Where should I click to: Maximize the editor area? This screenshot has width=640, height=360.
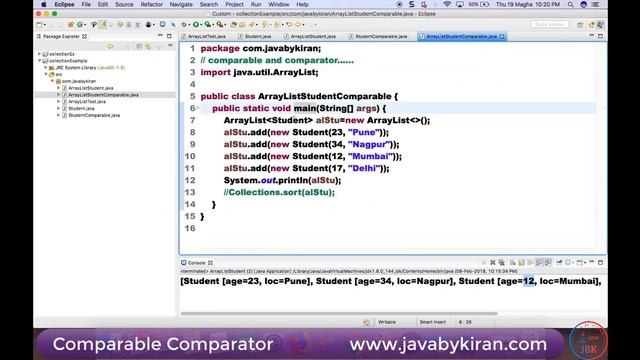[600, 36]
